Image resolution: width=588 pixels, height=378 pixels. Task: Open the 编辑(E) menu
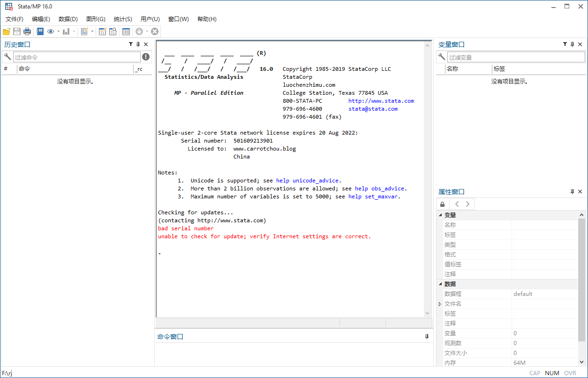[x=41, y=19]
